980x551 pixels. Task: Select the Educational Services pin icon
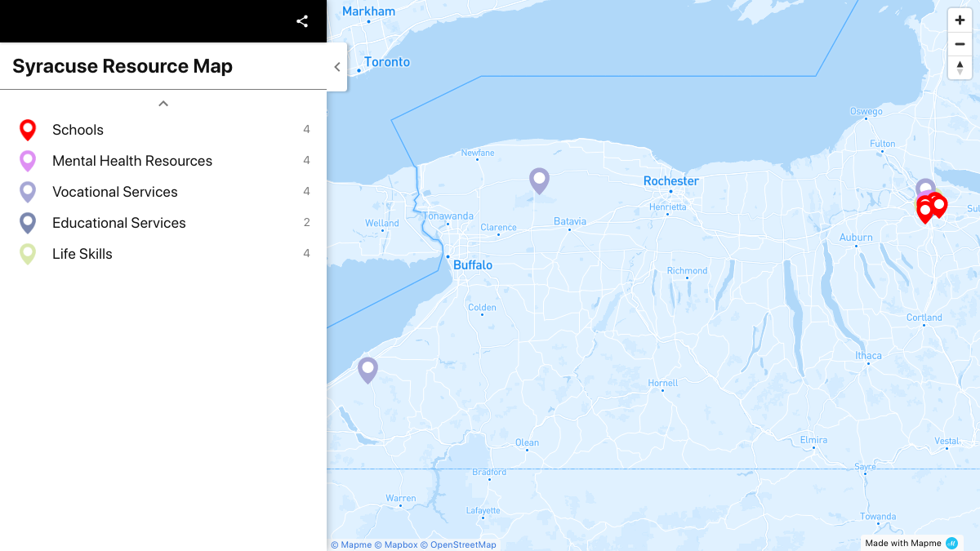point(28,222)
